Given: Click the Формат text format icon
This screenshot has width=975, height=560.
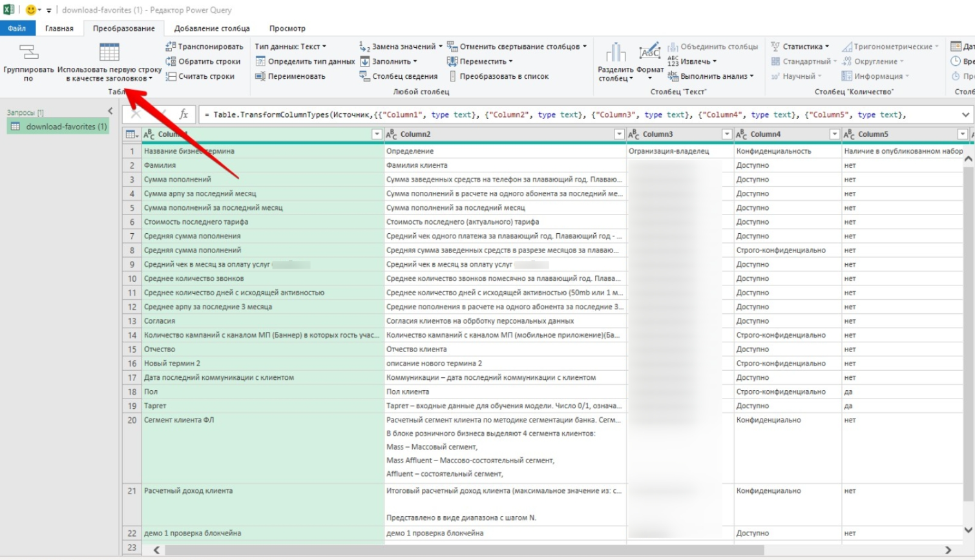Looking at the screenshot, I should pyautogui.click(x=649, y=52).
